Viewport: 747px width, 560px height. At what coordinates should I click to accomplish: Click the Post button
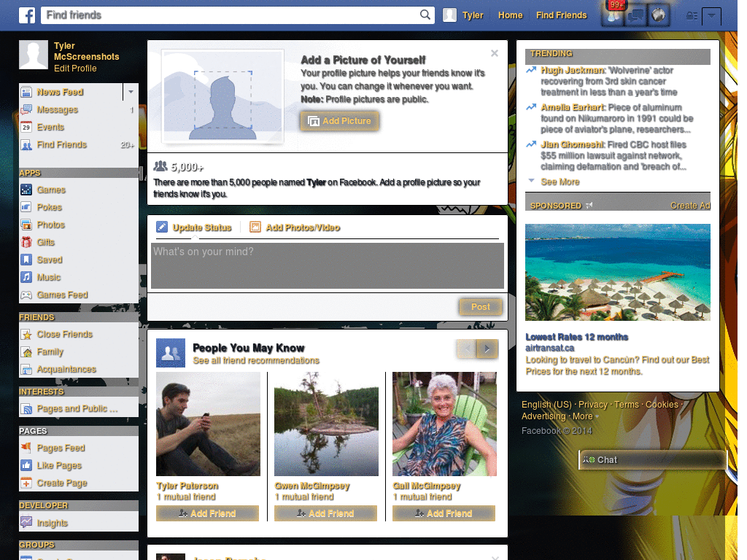click(480, 307)
